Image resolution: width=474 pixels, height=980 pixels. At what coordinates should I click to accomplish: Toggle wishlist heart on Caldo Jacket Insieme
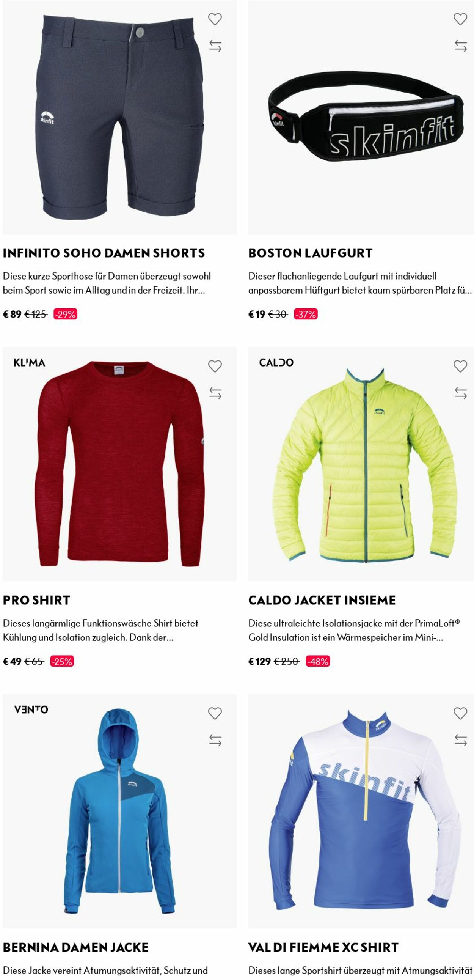[460, 366]
